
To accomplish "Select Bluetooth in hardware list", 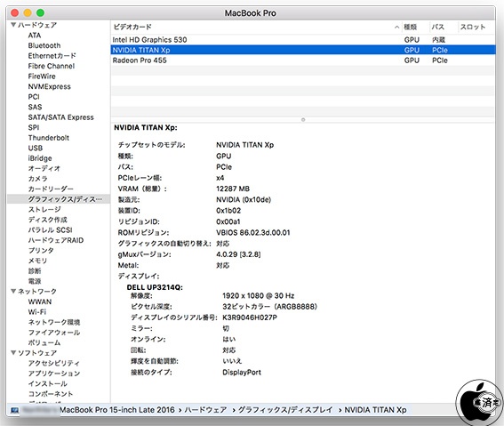I will (x=44, y=45).
